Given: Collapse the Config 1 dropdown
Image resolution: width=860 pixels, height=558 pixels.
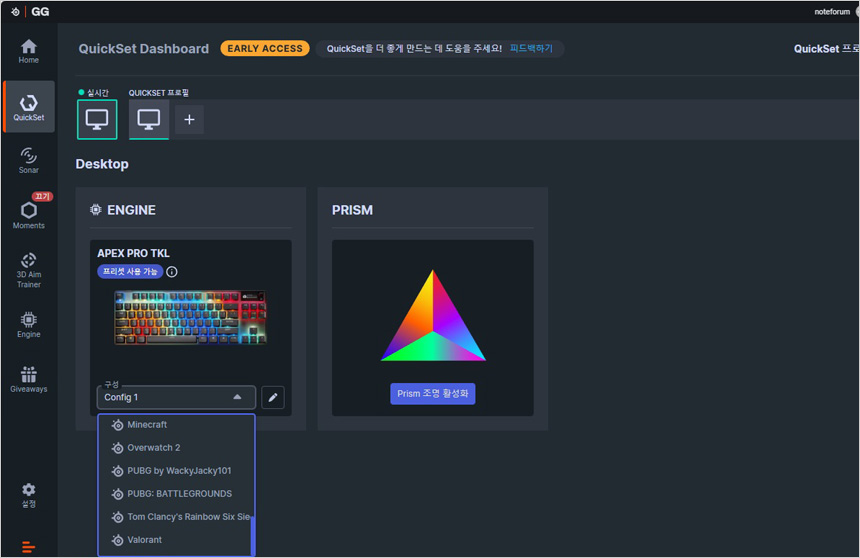Looking at the screenshot, I should coord(176,397).
